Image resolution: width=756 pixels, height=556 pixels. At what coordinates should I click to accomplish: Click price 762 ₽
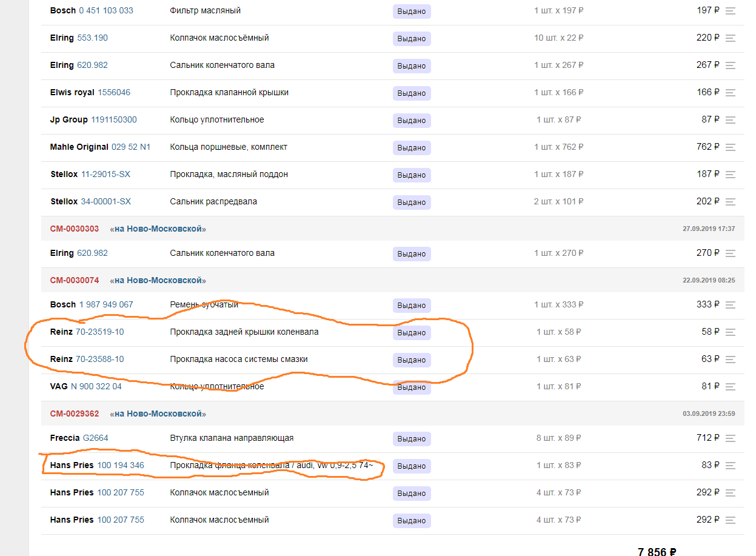(x=708, y=147)
